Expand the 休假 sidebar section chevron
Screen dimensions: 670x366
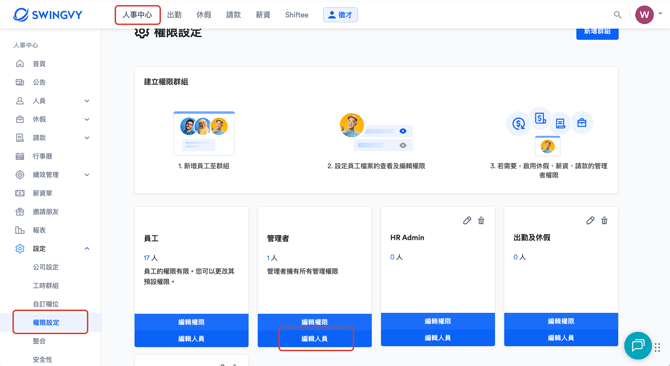point(87,119)
